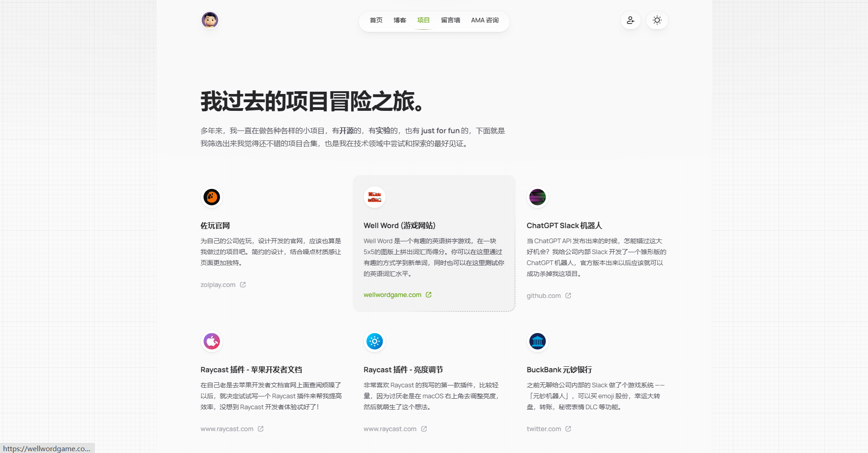Click the BuckBank bank building icon
The width and height of the screenshot is (868, 453).
point(538,341)
